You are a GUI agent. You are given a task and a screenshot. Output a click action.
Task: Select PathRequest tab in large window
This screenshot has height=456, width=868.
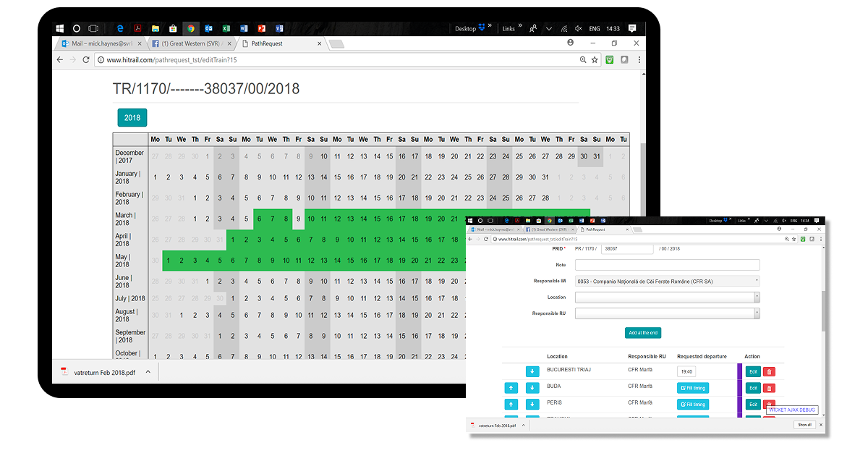(282, 43)
